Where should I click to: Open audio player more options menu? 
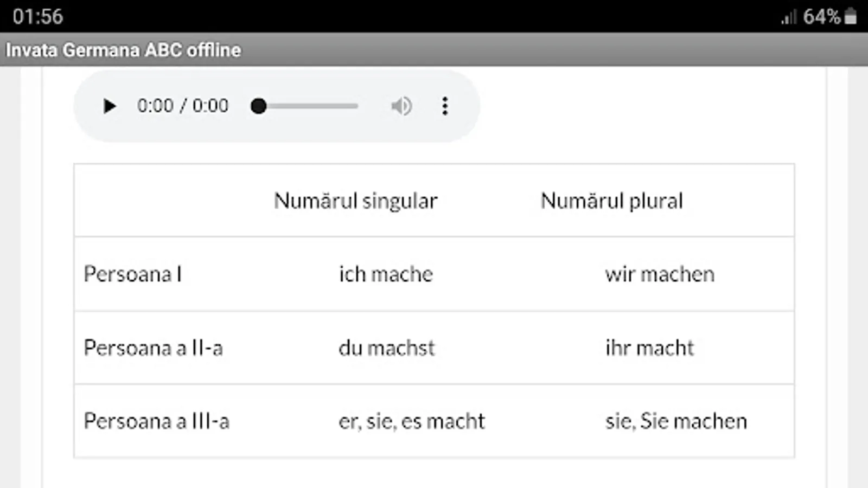(x=445, y=106)
